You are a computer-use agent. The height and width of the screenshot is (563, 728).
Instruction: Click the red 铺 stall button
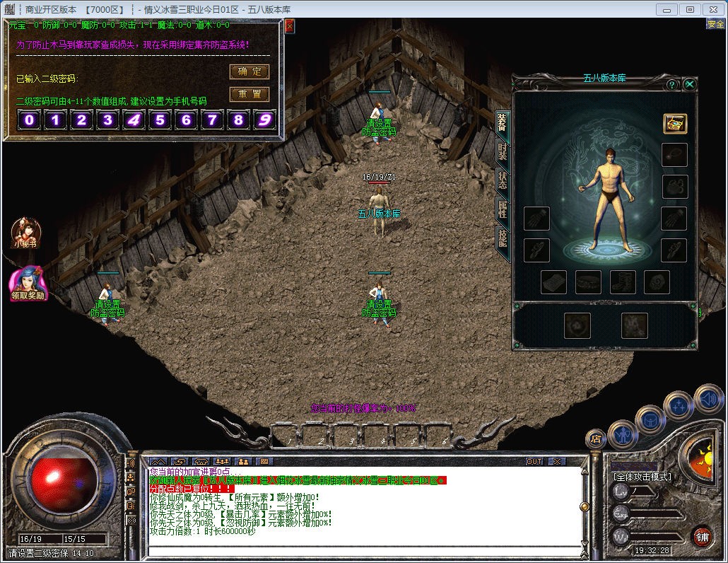pos(702,537)
